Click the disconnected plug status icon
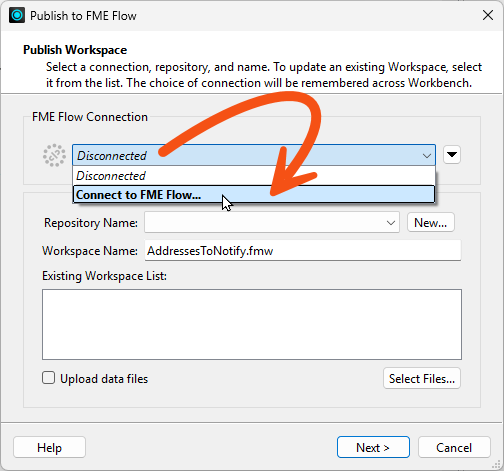 [54, 155]
